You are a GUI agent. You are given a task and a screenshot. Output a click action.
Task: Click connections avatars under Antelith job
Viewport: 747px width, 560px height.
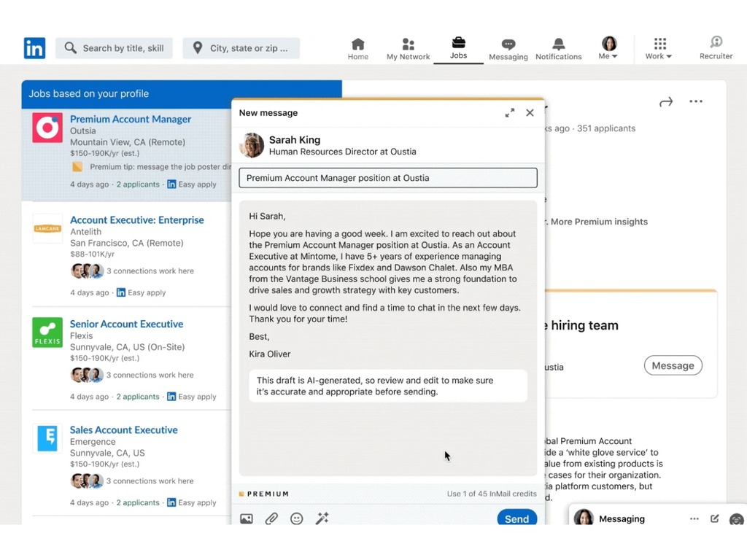pyautogui.click(x=88, y=271)
